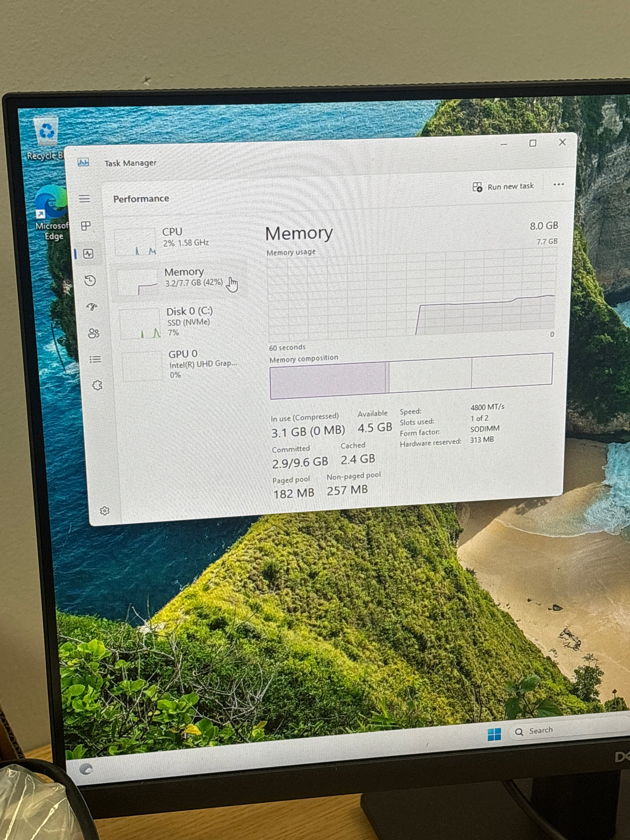Click the GPU 0 mini graph thumbnail
This screenshot has height=840, width=630.
(142, 365)
